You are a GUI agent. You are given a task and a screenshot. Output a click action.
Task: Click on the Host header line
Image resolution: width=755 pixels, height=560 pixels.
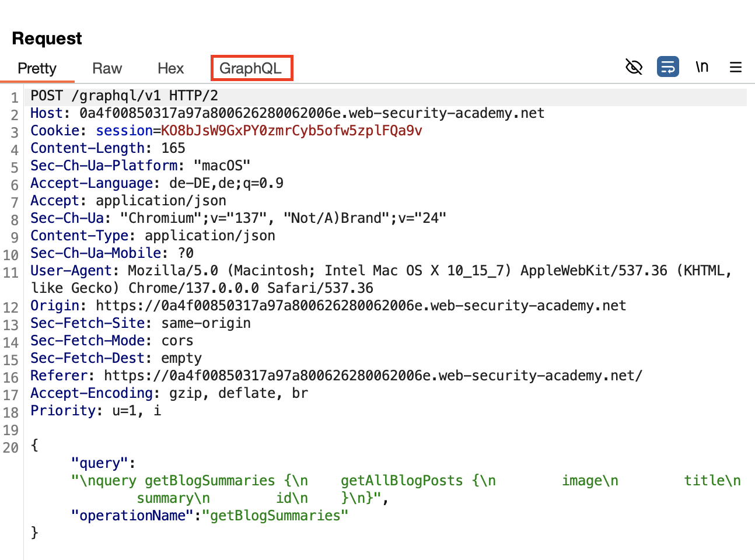[x=287, y=113]
